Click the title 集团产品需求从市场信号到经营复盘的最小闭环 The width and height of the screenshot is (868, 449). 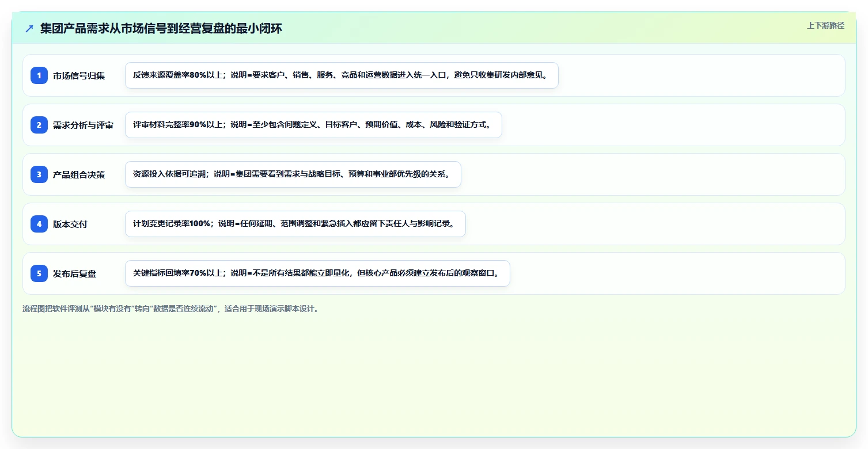pyautogui.click(x=161, y=28)
